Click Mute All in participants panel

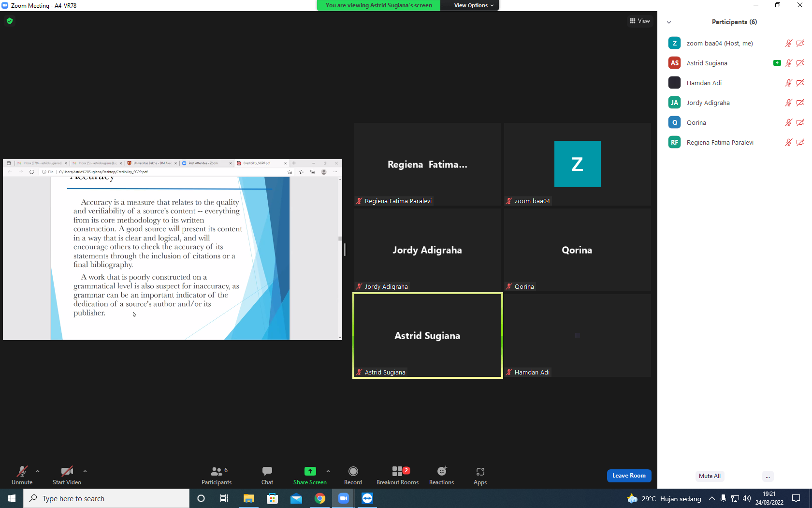710,476
